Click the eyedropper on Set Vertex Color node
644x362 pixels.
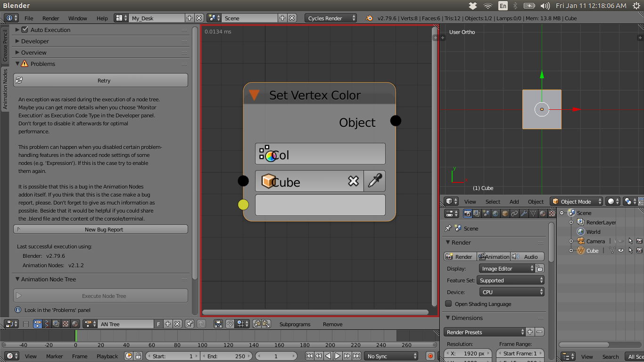374,181
